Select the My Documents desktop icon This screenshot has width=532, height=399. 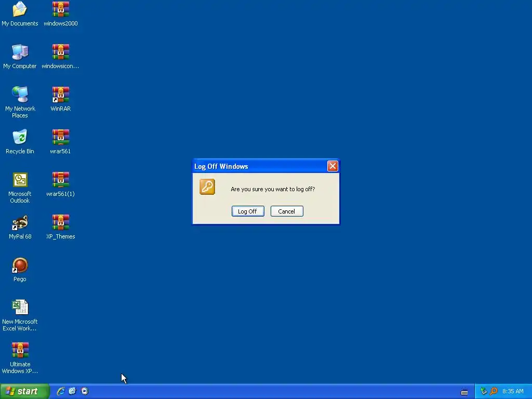coord(20,14)
